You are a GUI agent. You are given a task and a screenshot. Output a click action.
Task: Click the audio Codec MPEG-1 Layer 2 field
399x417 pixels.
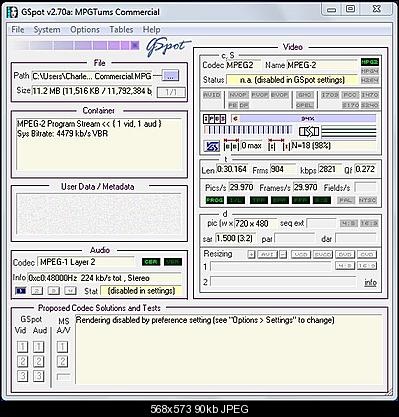click(86, 262)
